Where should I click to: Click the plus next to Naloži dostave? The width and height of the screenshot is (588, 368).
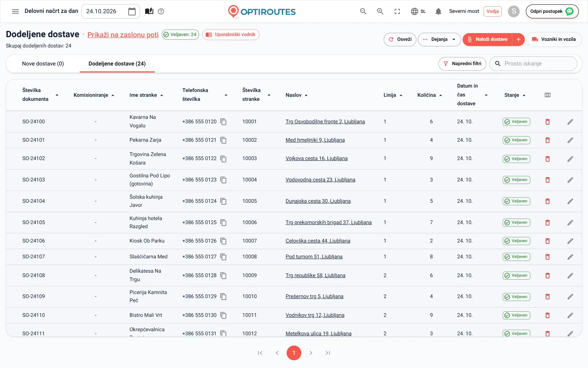click(x=518, y=39)
